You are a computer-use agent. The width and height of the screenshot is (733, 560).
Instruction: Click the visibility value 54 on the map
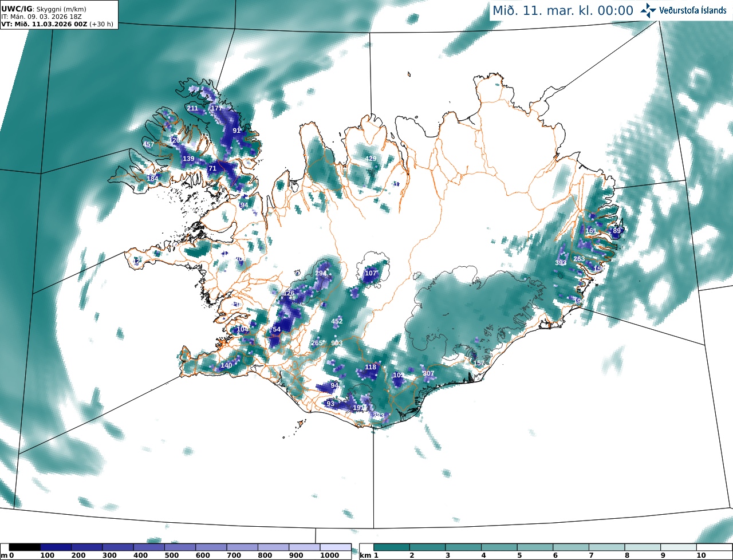click(x=277, y=329)
